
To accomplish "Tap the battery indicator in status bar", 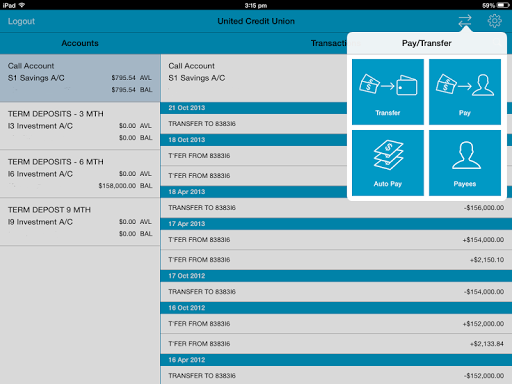I will 503,5.
